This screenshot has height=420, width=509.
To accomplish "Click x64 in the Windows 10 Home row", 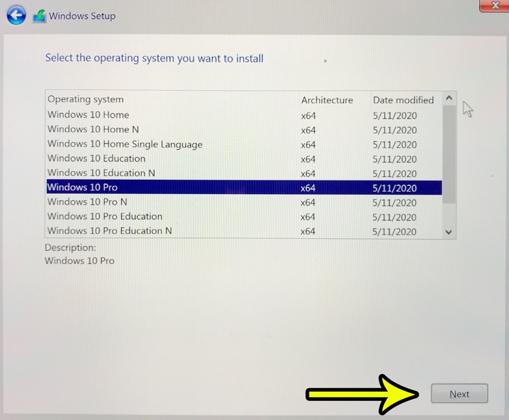I will (308, 115).
